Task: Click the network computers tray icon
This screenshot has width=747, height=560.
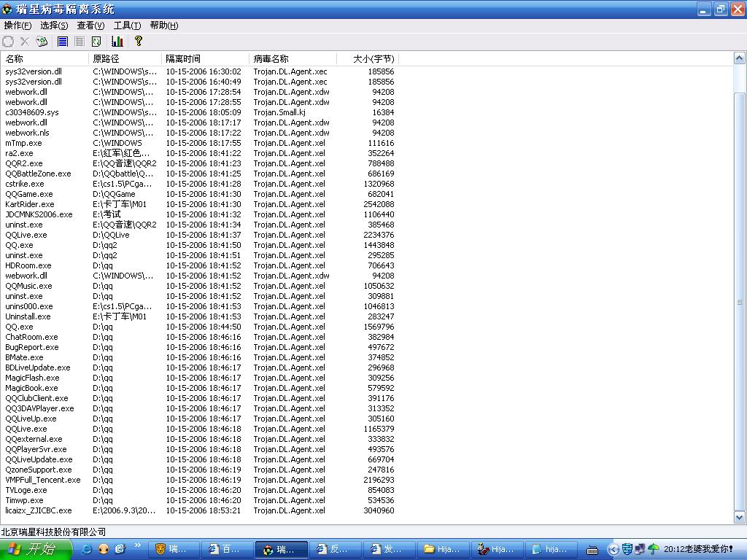Action: point(640,549)
